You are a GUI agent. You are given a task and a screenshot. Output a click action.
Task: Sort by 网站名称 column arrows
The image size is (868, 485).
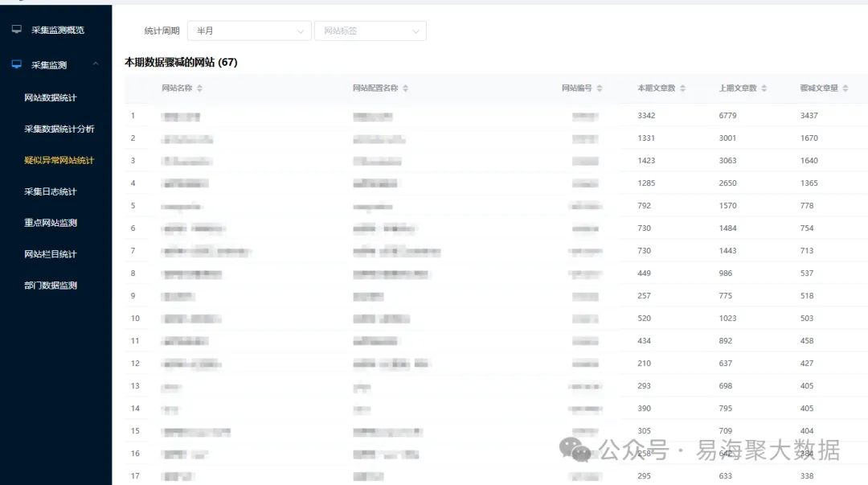tap(200, 88)
